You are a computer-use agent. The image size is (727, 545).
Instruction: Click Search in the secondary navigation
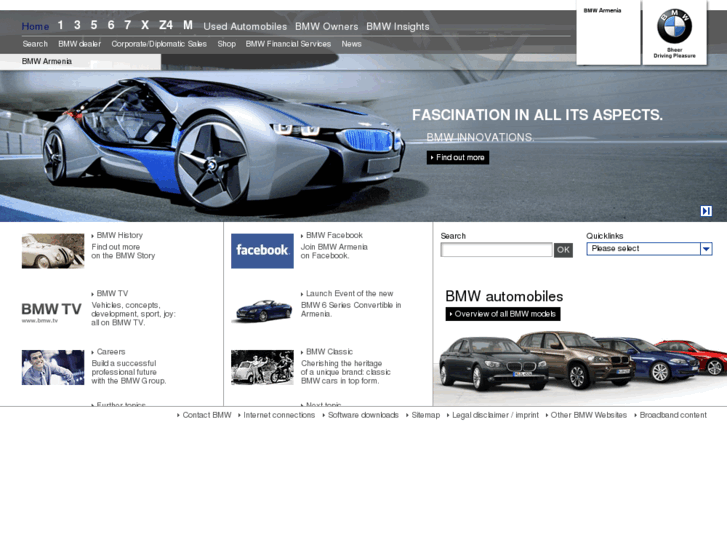[x=35, y=44]
